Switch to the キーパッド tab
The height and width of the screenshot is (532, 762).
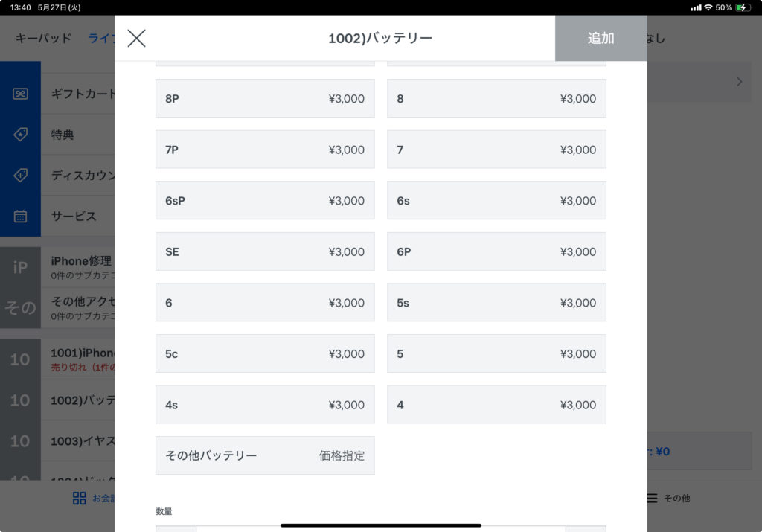43,38
